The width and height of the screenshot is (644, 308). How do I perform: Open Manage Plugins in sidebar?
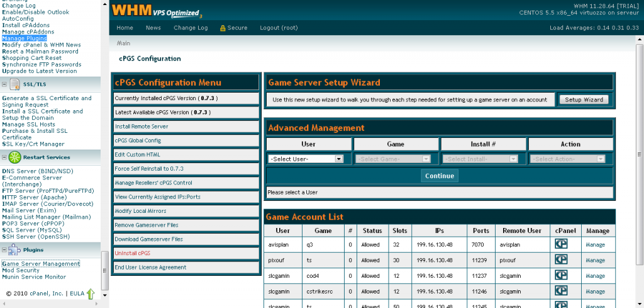(x=25, y=38)
